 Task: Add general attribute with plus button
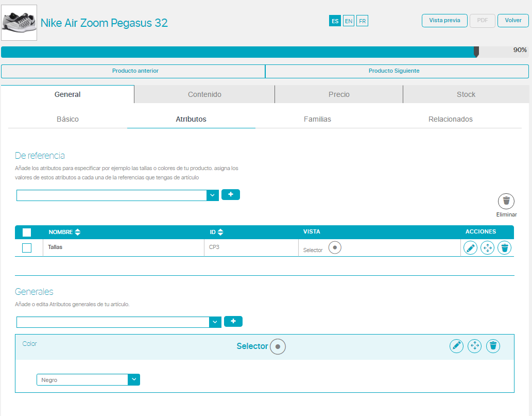point(233,321)
